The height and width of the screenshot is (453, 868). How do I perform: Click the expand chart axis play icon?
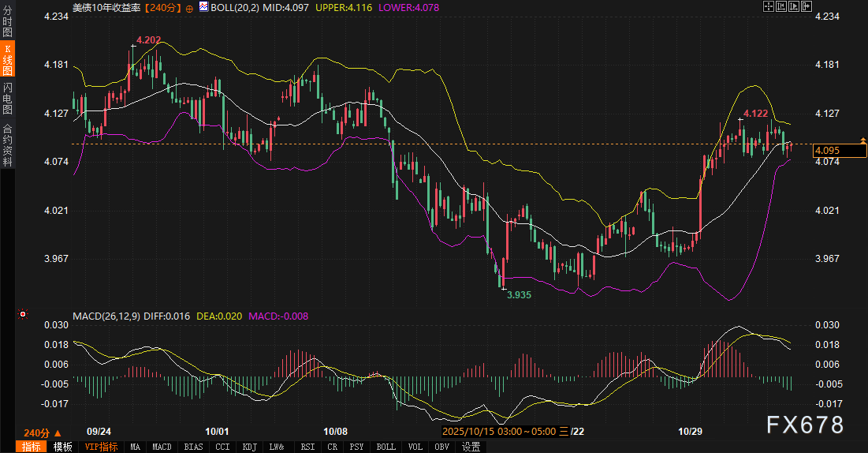(794, 6)
